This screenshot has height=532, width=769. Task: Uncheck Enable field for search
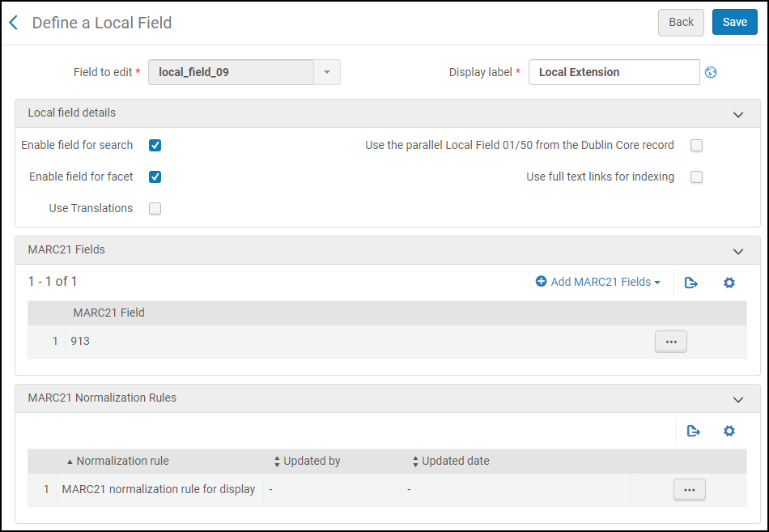click(155, 146)
